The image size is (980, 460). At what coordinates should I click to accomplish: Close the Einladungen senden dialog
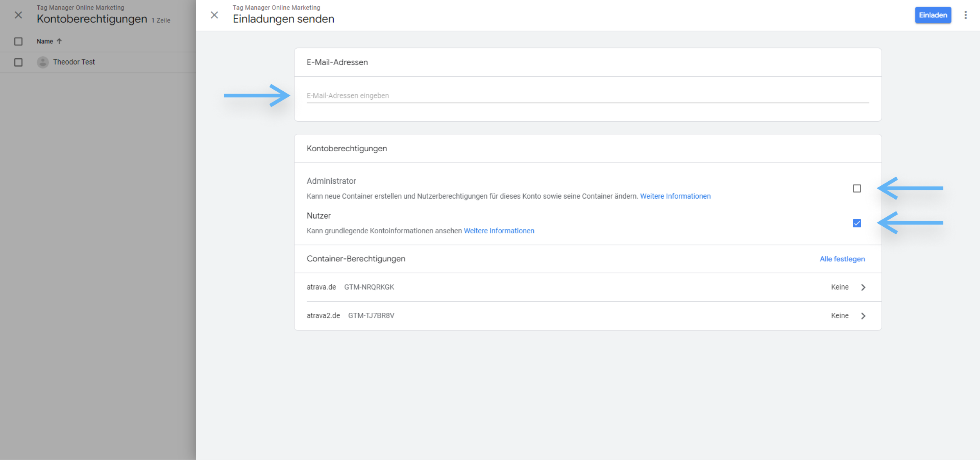click(x=214, y=15)
